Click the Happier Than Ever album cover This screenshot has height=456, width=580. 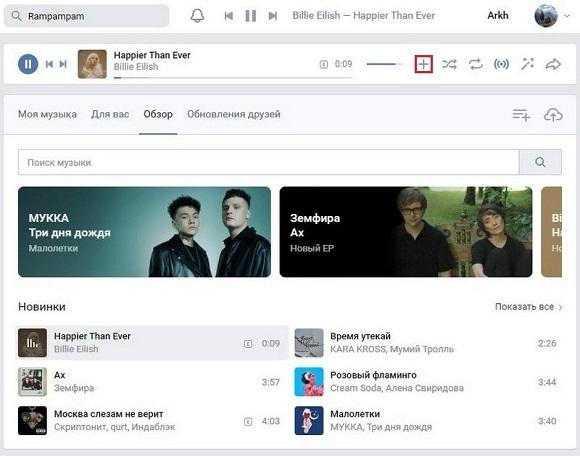[x=92, y=64]
